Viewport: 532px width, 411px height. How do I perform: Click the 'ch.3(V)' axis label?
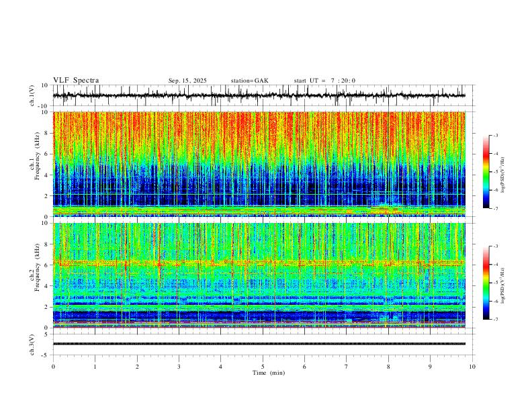[32, 345]
